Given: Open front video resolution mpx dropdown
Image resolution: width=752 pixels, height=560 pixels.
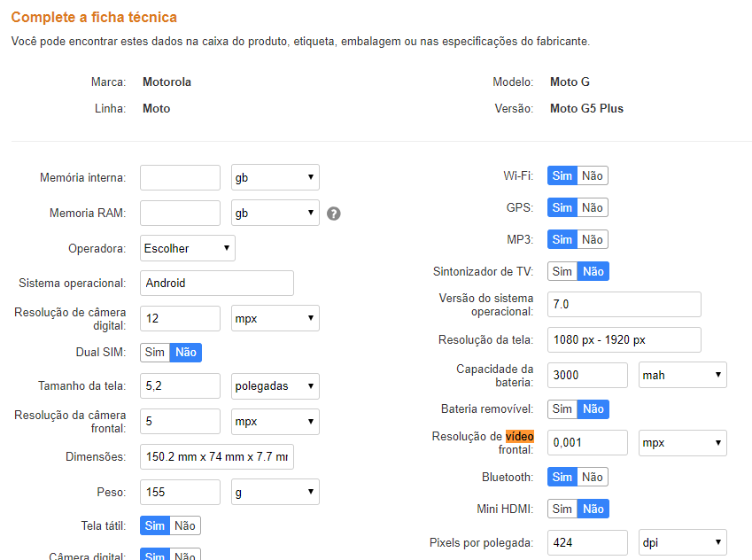Looking at the screenshot, I should coord(682,442).
